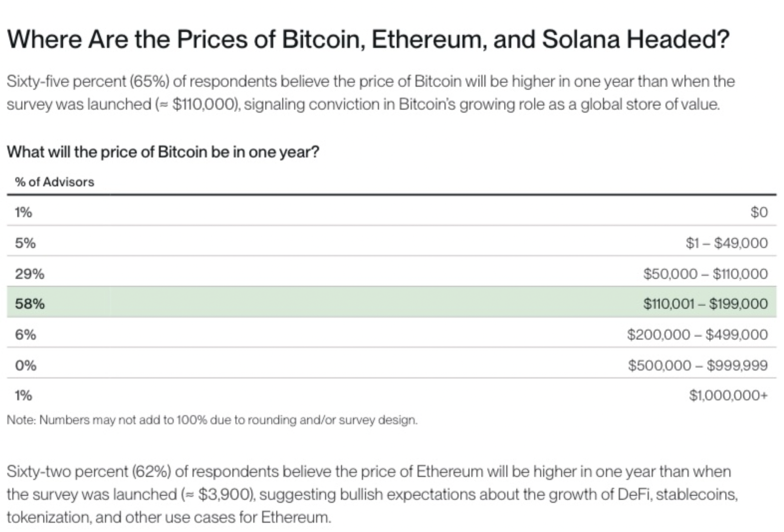Click the $1,000,000+ price cell

pyautogui.click(x=728, y=395)
